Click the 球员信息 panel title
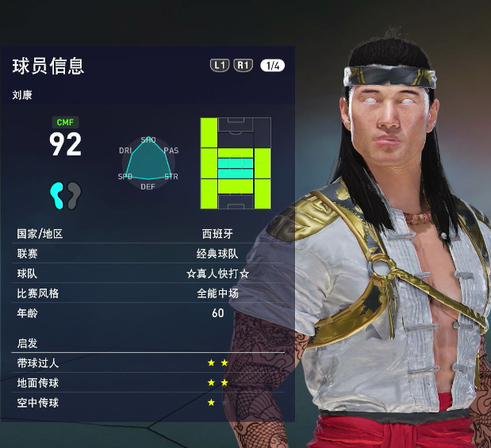The image size is (491, 448). pyautogui.click(x=48, y=66)
